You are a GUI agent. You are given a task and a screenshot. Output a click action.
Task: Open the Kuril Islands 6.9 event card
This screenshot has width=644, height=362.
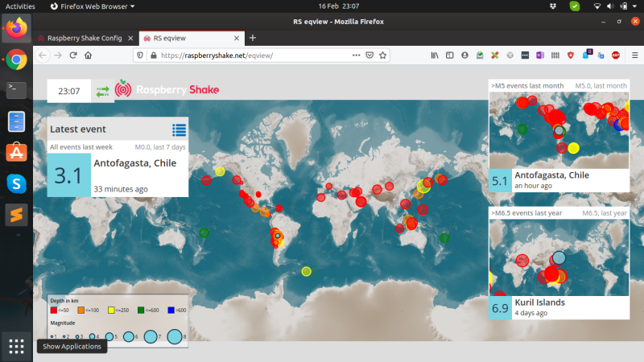(x=559, y=307)
